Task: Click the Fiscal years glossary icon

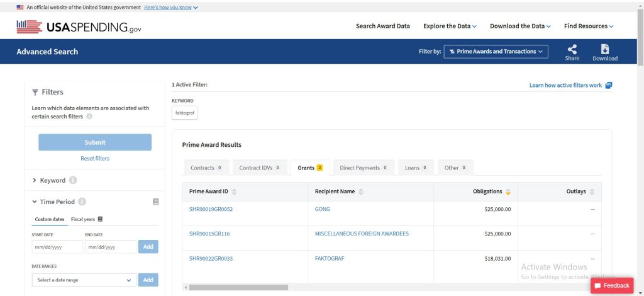Action: [x=100, y=219]
